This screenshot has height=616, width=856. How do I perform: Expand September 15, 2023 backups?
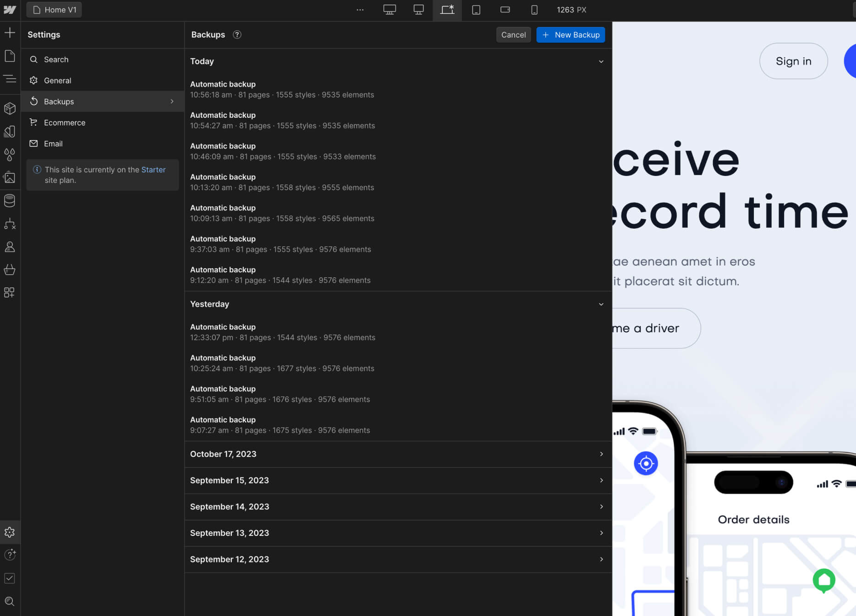click(398, 480)
